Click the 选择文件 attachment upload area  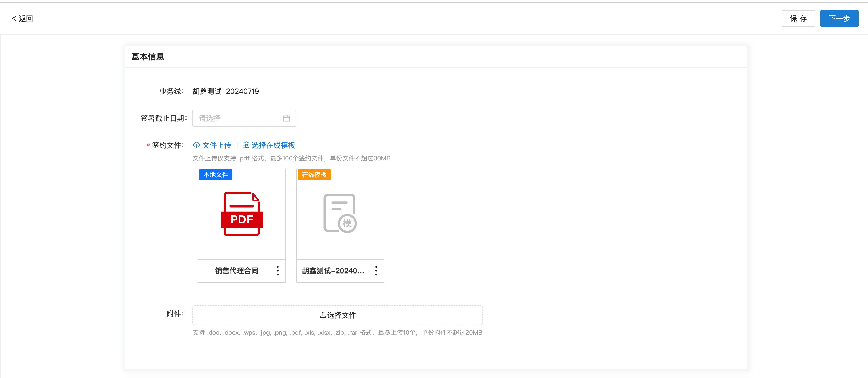(x=337, y=315)
